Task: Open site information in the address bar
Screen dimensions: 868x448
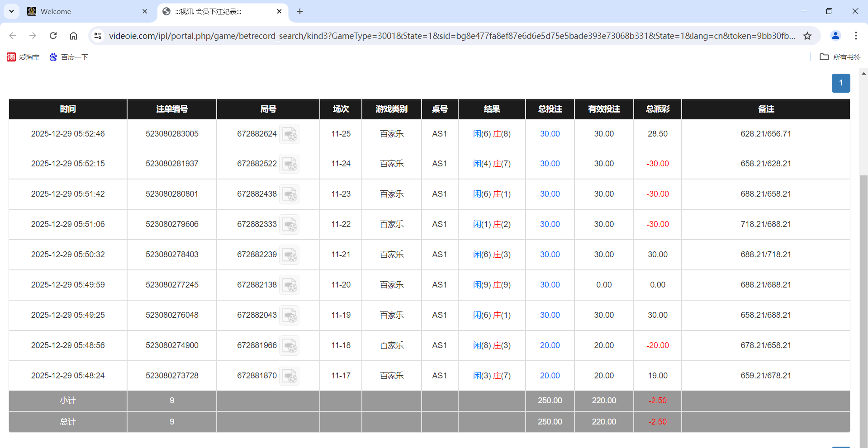Action: [98, 36]
